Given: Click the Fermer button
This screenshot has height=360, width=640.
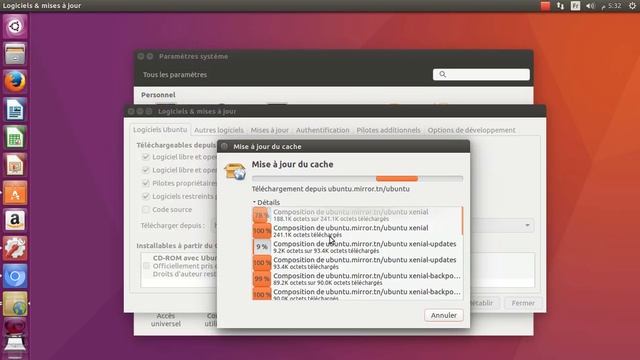Looking at the screenshot, I should click(x=523, y=303).
